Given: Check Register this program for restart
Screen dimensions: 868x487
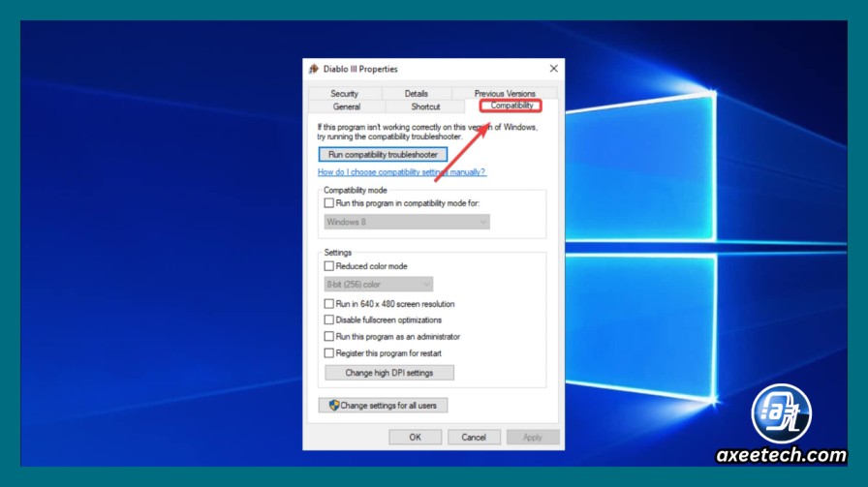Looking at the screenshot, I should [328, 353].
